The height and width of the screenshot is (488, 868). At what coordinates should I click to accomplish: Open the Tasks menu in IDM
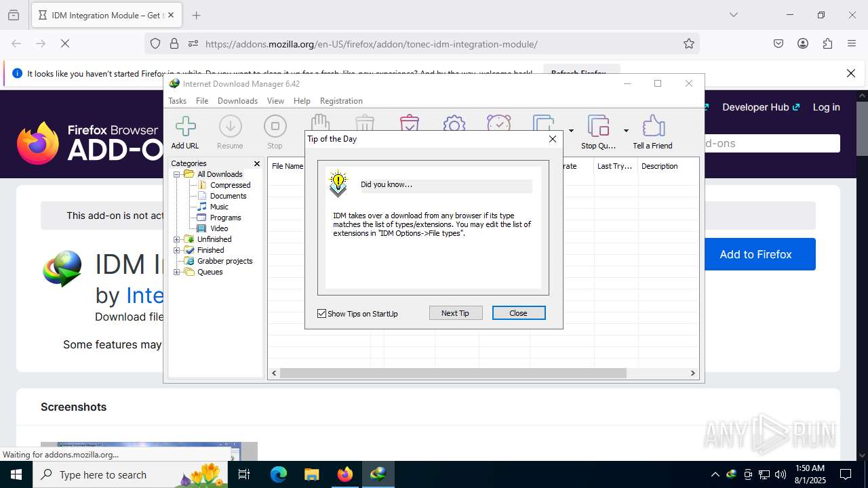click(x=178, y=101)
